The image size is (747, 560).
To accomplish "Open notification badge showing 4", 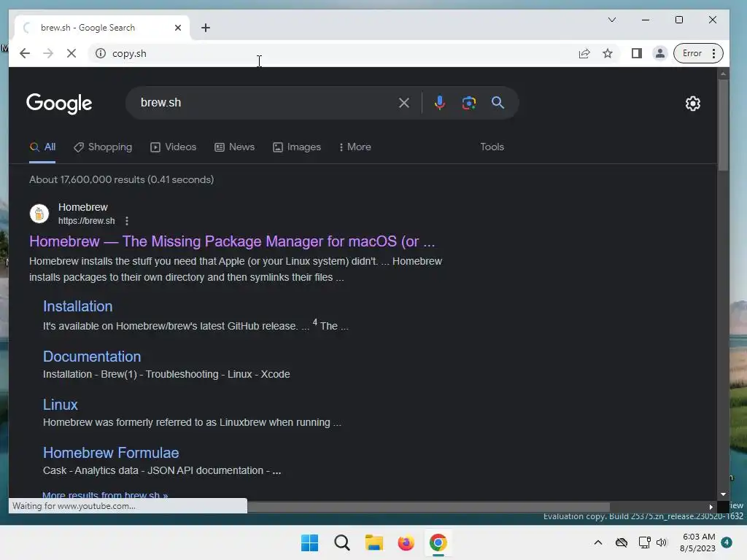I will click(727, 542).
